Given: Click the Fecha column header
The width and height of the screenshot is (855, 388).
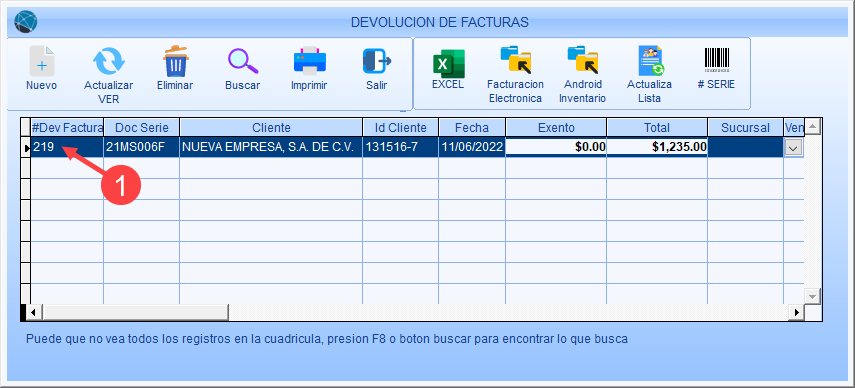Looking at the screenshot, I should [472, 128].
